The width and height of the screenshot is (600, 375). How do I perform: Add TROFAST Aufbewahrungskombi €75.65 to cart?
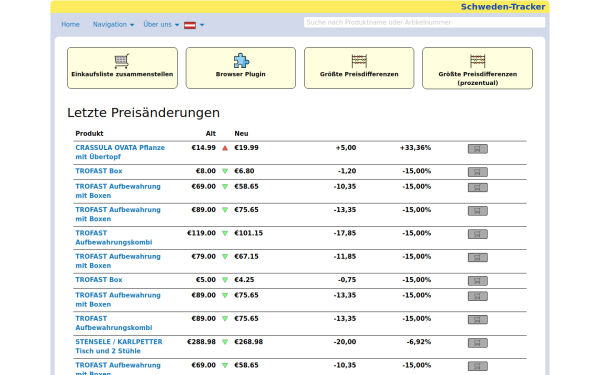(x=478, y=320)
